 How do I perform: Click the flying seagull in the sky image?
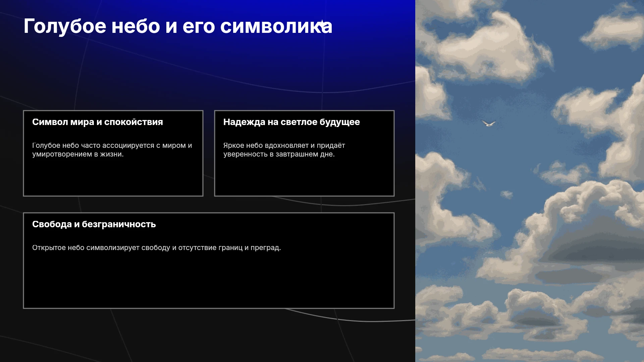[488, 123]
